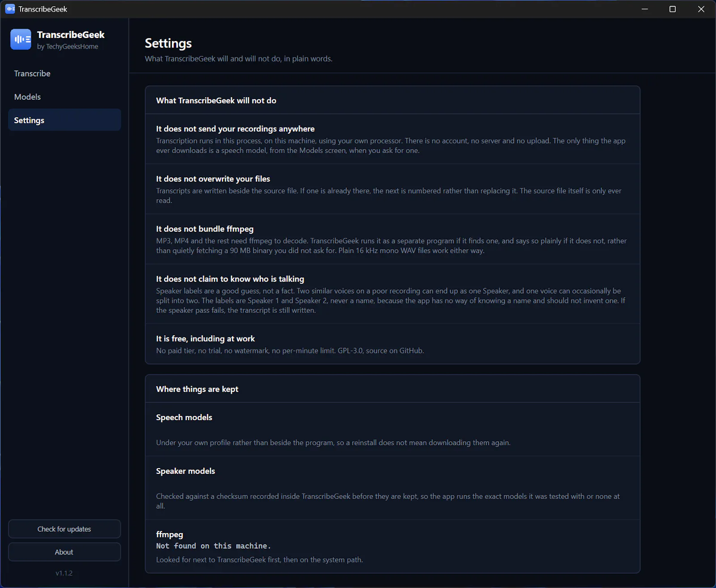Viewport: 716px width, 588px height.
Task: Click the 'Speaker models' heading
Action: click(x=186, y=471)
